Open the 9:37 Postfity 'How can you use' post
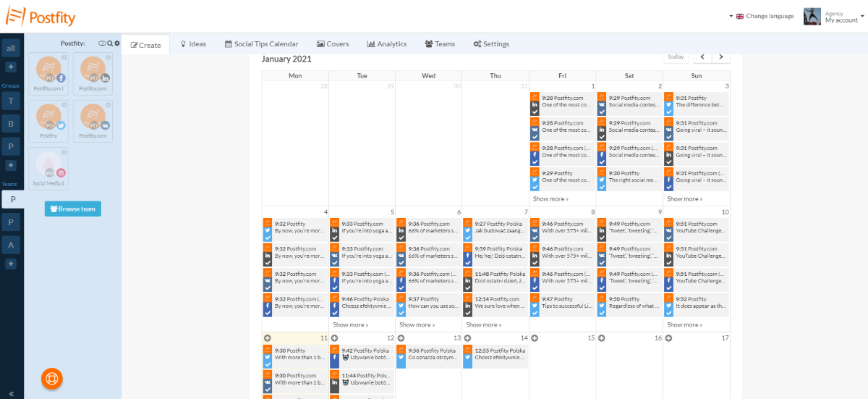868x399 pixels. pos(428,306)
